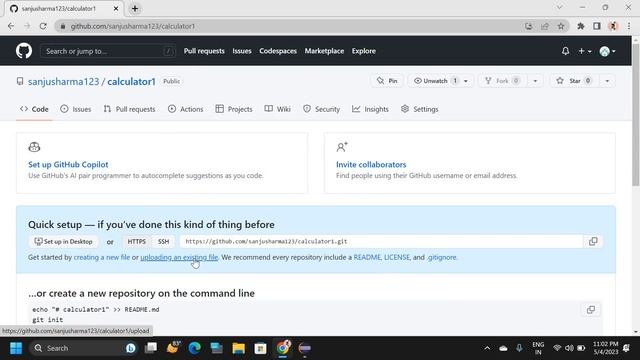The width and height of the screenshot is (640, 360).
Task: Reload the page
Action: (x=43, y=26)
